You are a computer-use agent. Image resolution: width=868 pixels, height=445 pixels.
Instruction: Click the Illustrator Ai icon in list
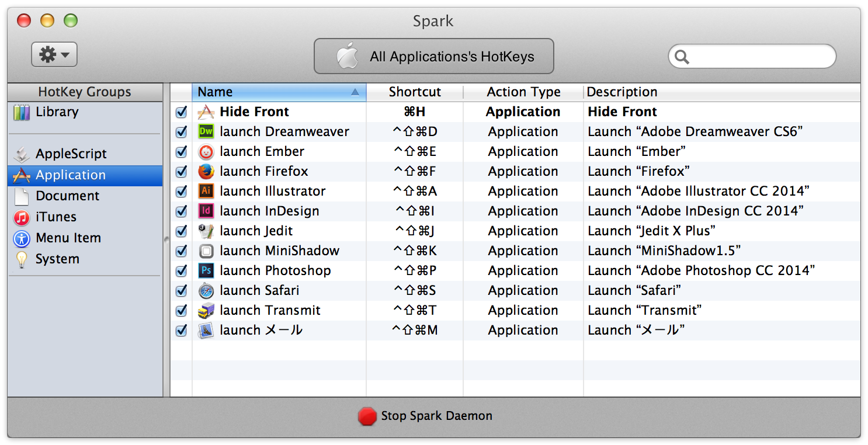pos(206,191)
